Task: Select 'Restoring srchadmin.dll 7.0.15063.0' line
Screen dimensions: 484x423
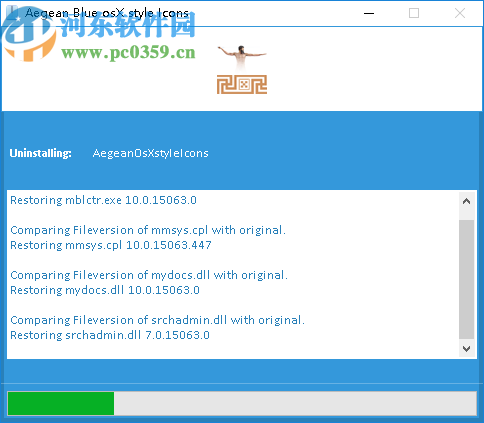Action: 110,335
